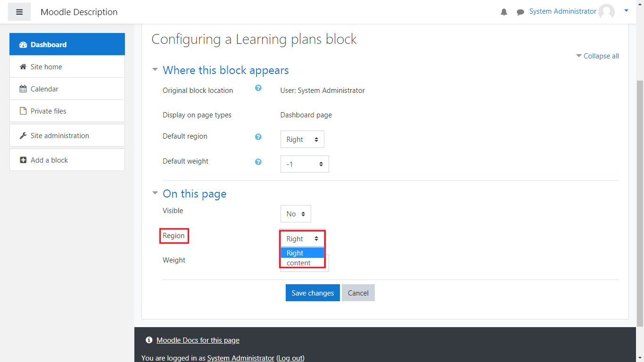Select the content option in Region list

299,263
